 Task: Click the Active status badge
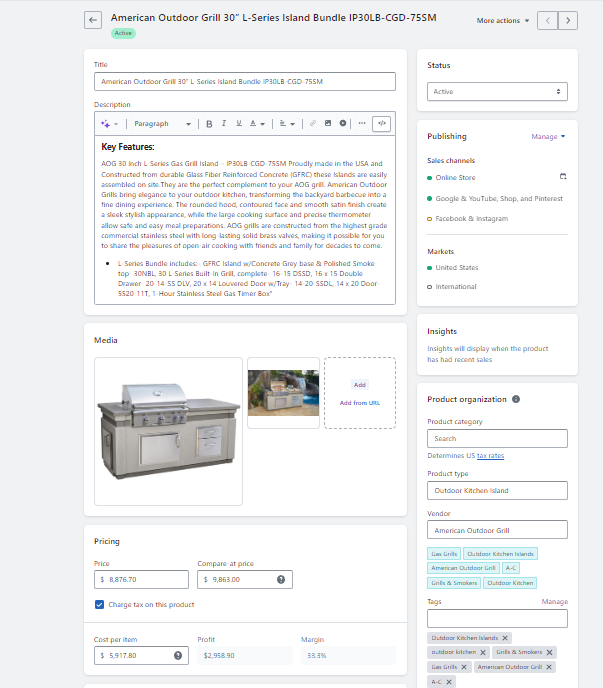click(123, 33)
